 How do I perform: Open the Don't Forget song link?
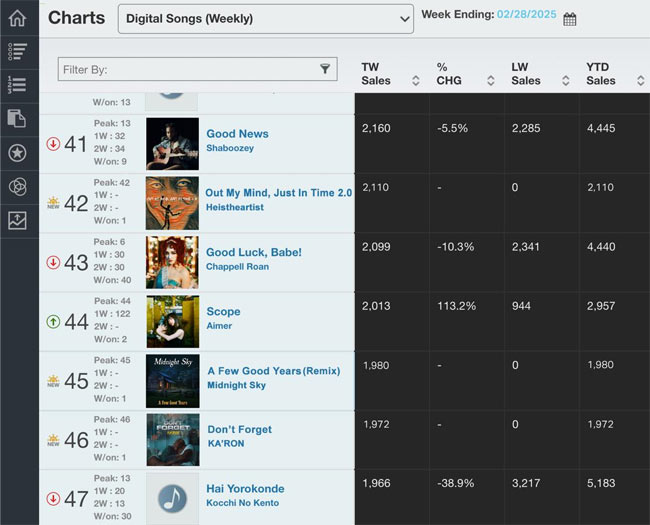click(x=240, y=429)
